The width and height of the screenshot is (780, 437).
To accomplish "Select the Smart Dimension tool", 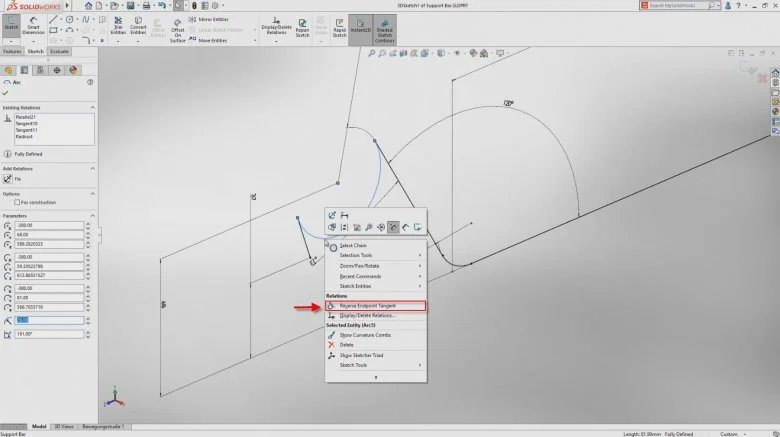I will click(33, 26).
